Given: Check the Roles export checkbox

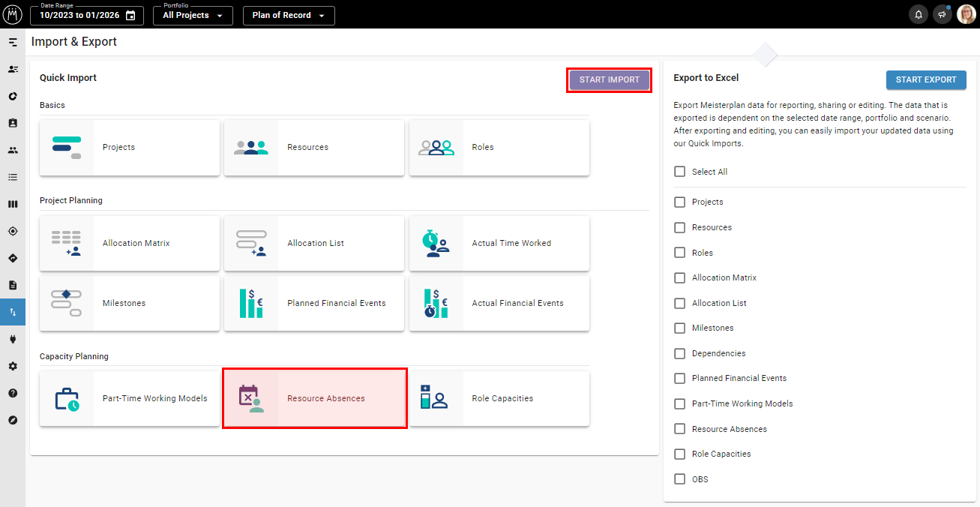Looking at the screenshot, I should pyautogui.click(x=680, y=253).
